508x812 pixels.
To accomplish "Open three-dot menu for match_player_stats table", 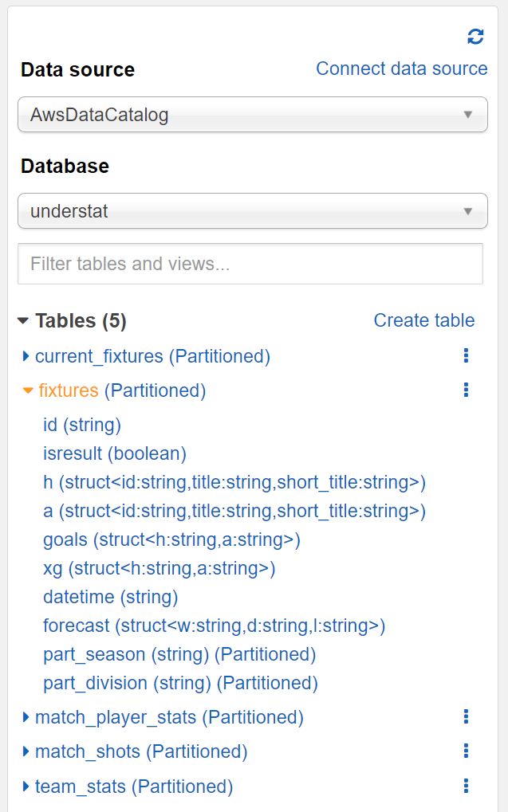I will 467,717.
